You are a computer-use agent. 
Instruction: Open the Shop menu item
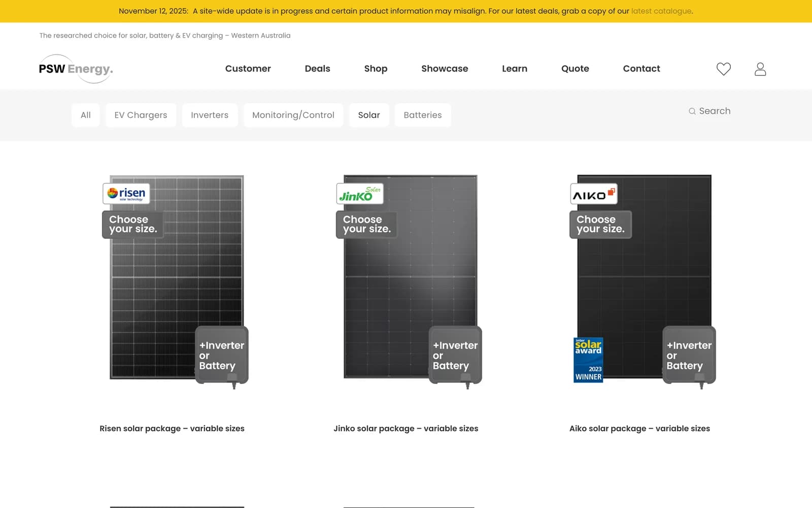coord(376,69)
